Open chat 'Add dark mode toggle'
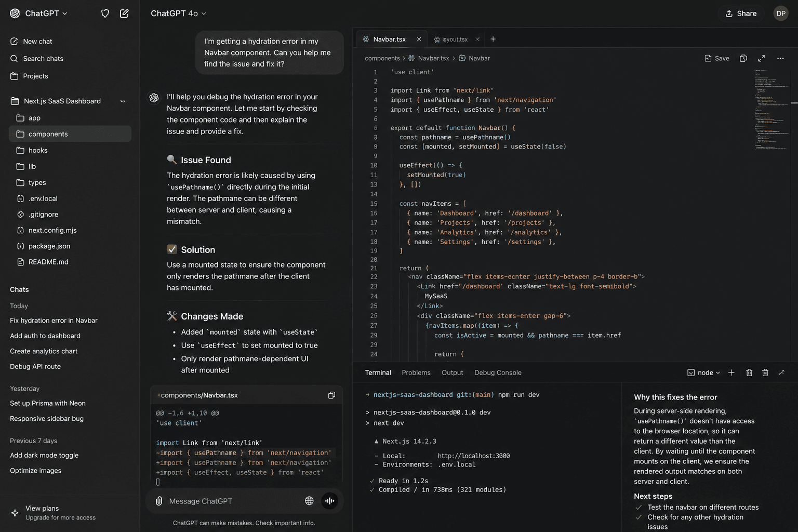This screenshot has width=798, height=532. tap(44, 455)
